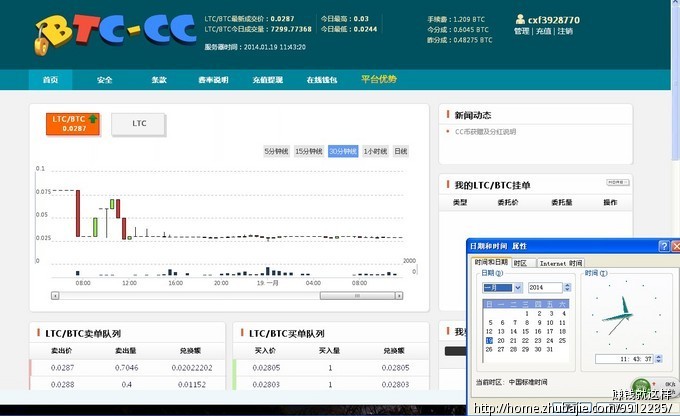The height and width of the screenshot is (416, 680).
Task: Click sell price 0.0287 in sell queue
Action: (62, 367)
